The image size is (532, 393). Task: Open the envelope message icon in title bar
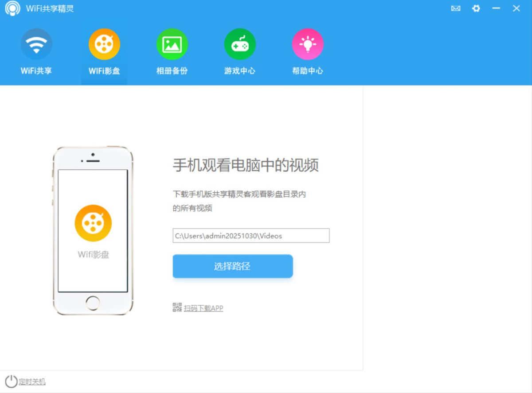click(x=455, y=8)
